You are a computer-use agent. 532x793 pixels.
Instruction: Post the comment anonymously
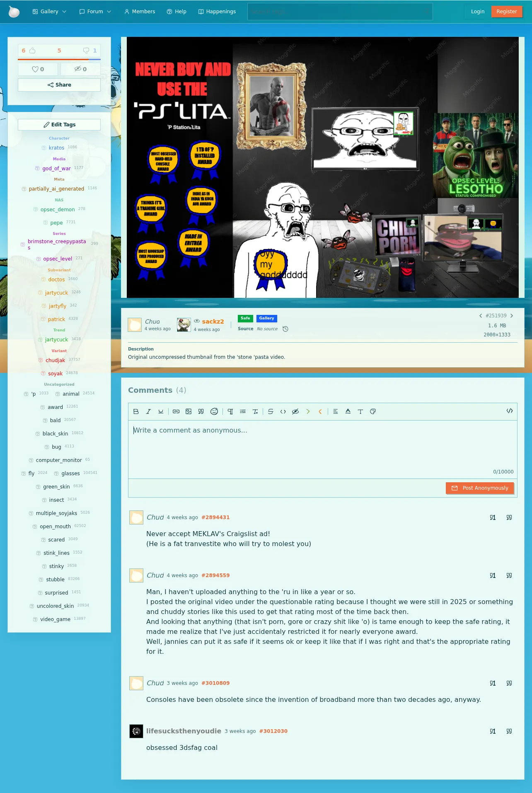[x=480, y=488]
